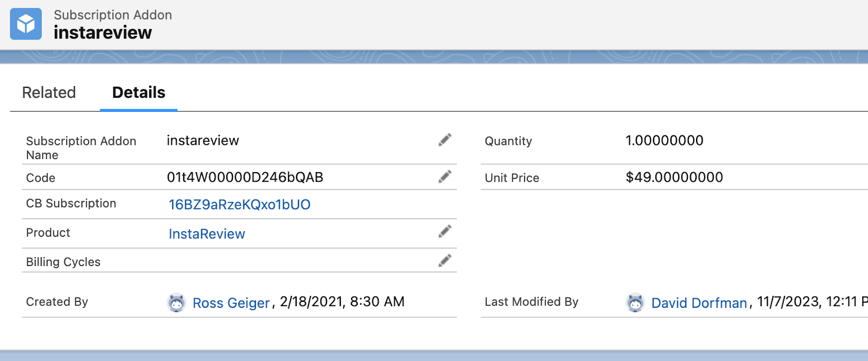Edit the Subscription Addon Name field pencil
Viewport: 868px width, 361px height.
pos(445,140)
